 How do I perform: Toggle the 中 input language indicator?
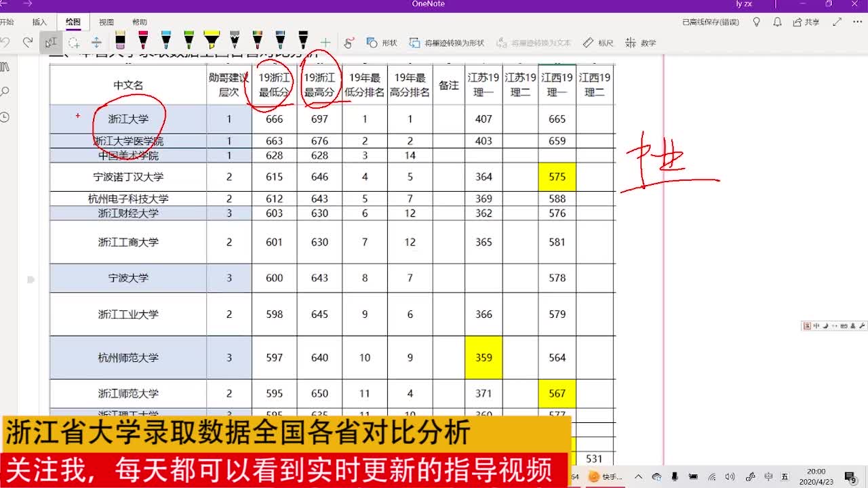768,476
